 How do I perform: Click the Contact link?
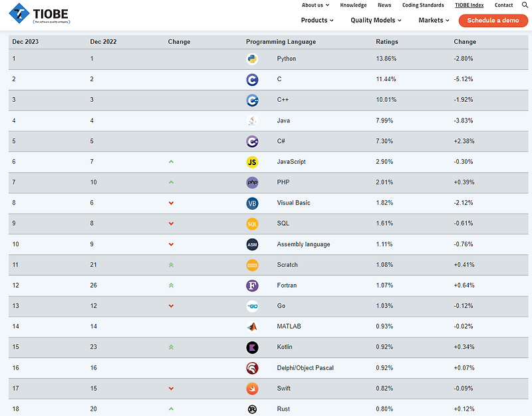(503, 5)
